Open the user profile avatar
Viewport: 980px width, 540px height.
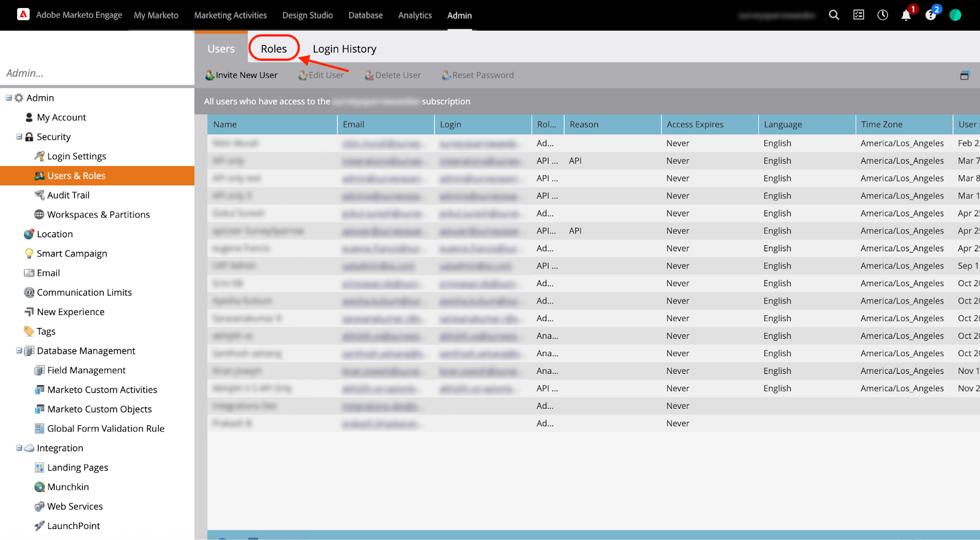click(x=955, y=15)
